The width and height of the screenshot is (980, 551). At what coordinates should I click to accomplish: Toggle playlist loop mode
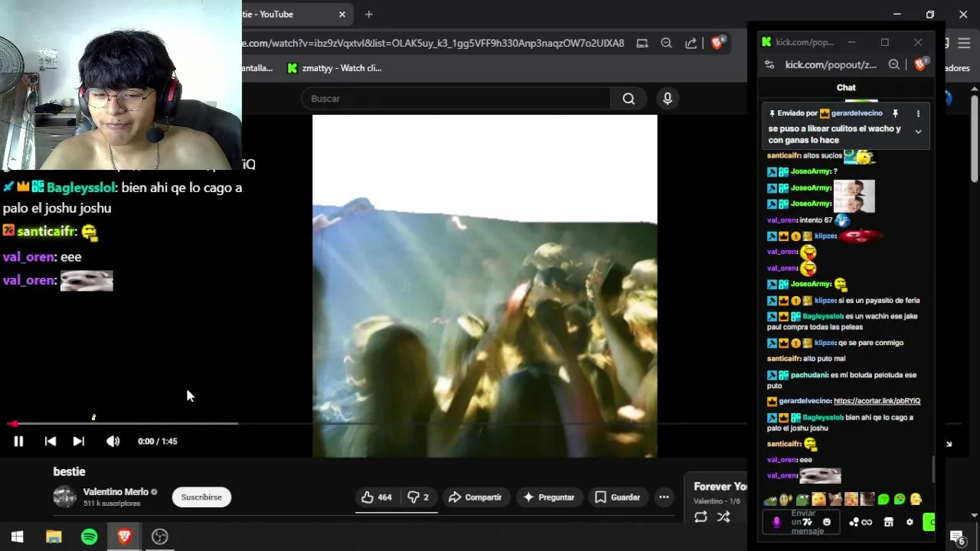tap(701, 517)
